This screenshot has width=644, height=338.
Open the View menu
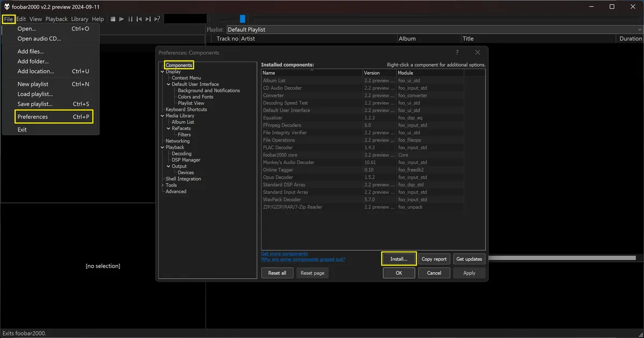tap(35, 19)
